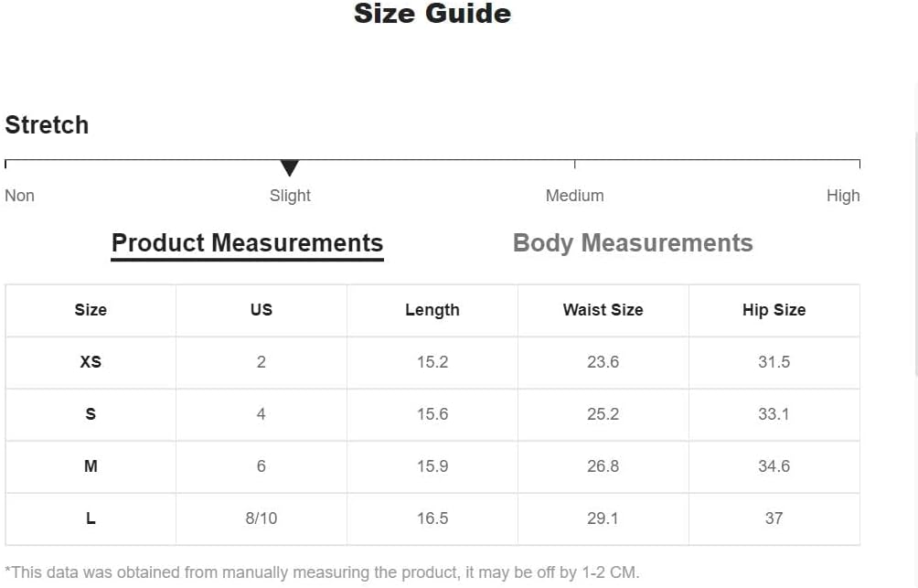Click the High stretch label
918x588 pixels.
coord(843,196)
